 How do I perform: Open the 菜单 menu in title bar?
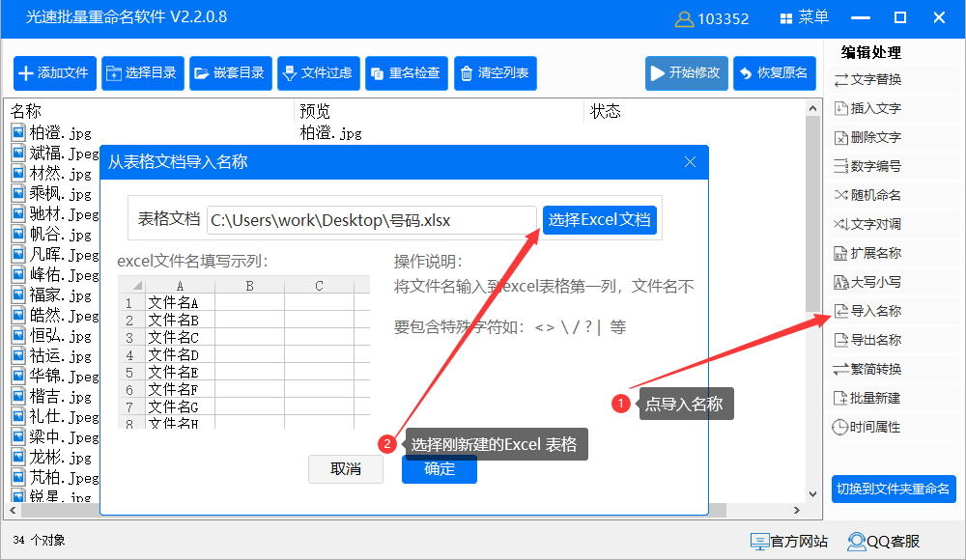coord(805,18)
